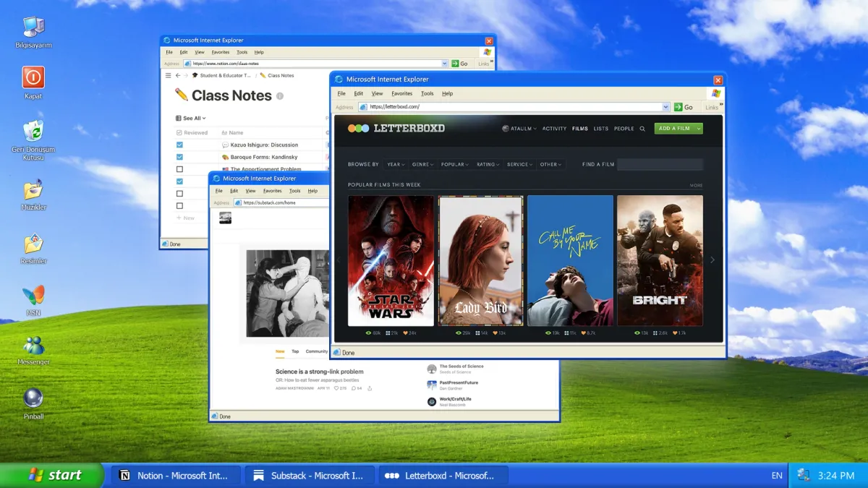
Task: Click the EN language indicator in the taskbar
Action: click(x=777, y=476)
